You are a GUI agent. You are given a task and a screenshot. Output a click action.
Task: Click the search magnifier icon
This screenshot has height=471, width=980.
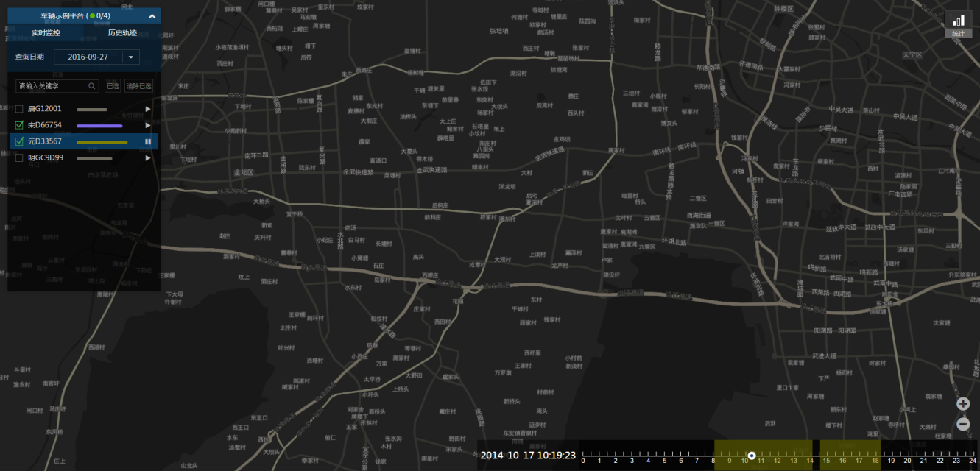[x=92, y=86]
